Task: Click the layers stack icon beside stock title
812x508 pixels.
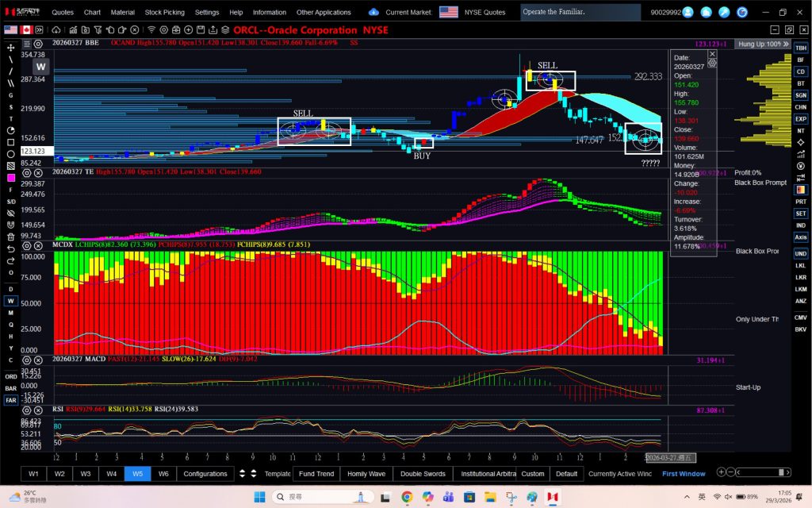Action: 225,29
